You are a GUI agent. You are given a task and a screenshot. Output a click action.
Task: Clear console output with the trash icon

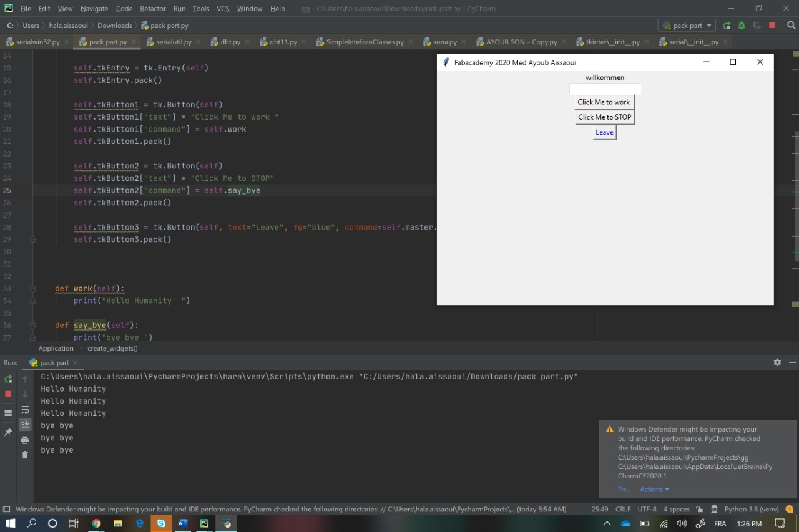click(25, 455)
